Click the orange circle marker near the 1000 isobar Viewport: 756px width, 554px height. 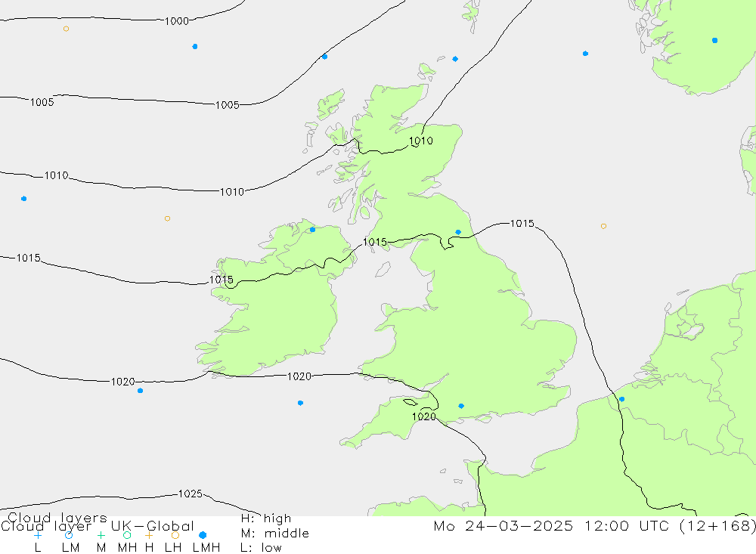tap(66, 29)
